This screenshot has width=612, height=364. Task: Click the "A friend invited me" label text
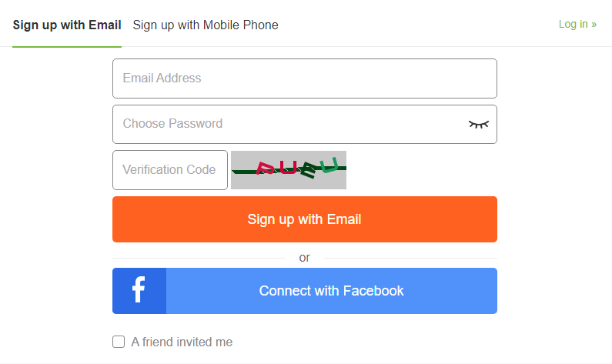click(182, 342)
